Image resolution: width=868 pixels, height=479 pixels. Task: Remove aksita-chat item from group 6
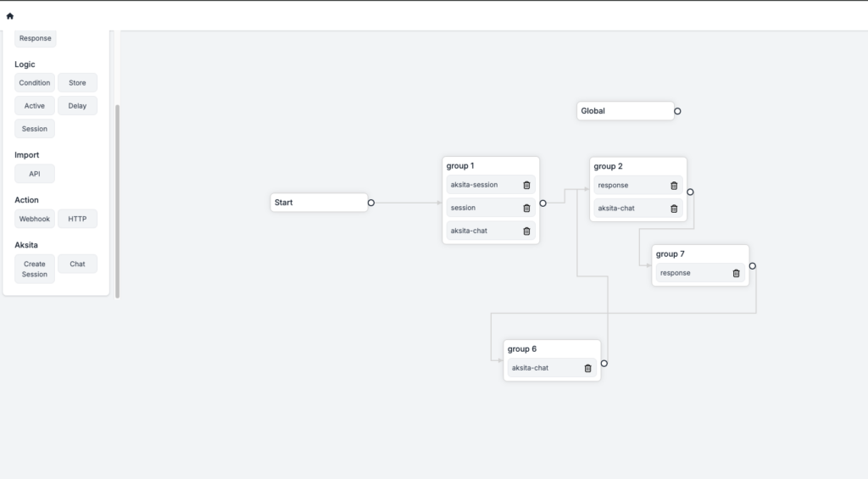pos(587,368)
